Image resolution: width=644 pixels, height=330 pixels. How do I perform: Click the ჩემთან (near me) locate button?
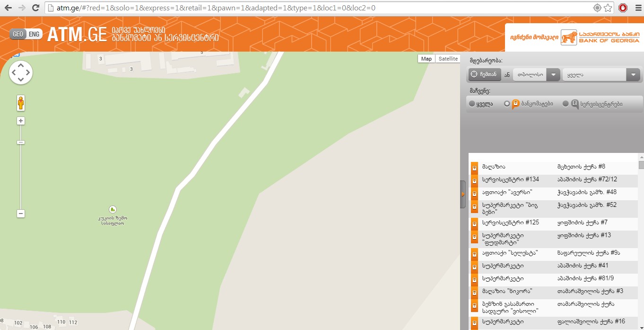pyautogui.click(x=484, y=75)
